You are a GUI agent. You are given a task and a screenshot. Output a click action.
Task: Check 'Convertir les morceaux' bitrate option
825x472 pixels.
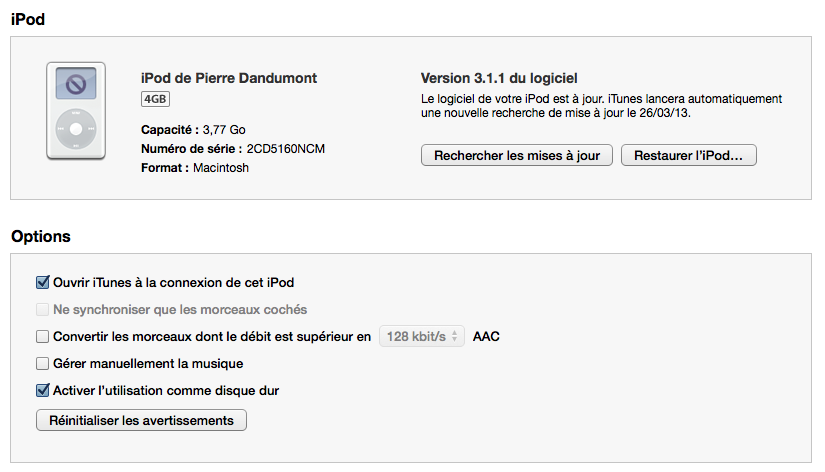42,337
